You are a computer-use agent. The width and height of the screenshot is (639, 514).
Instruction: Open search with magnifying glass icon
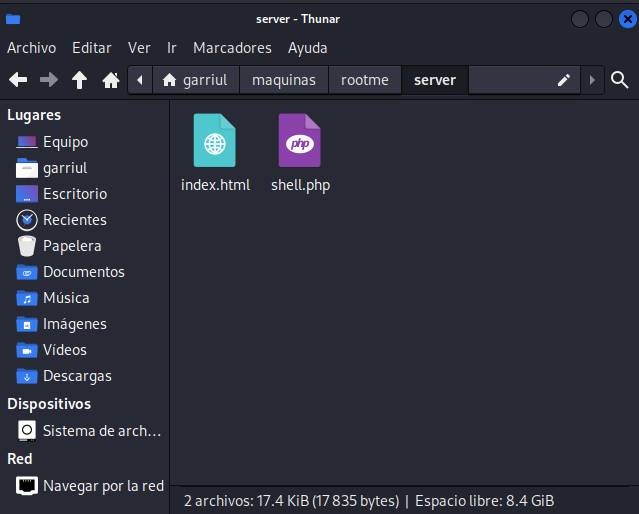click(619, 80)
